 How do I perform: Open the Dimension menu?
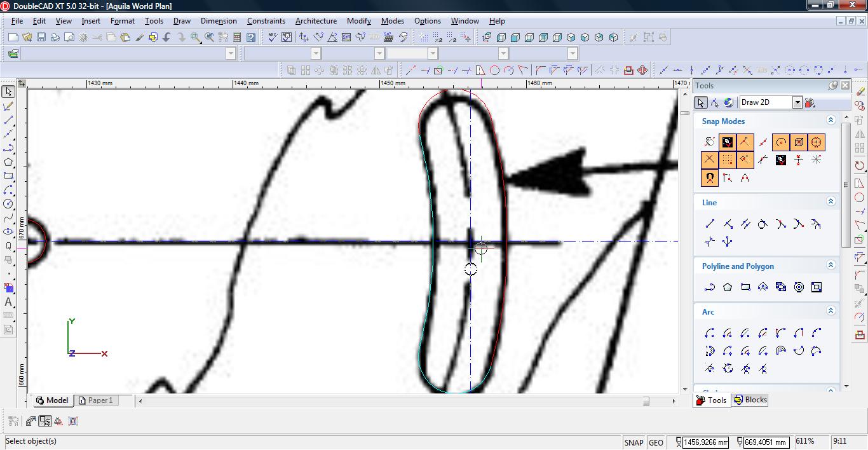219,21
